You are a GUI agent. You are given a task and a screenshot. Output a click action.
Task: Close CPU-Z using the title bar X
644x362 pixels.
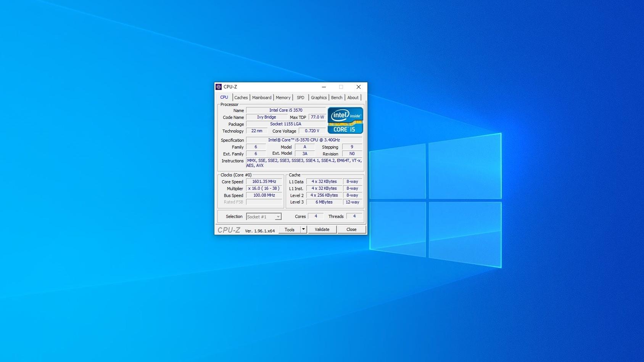[358, 87]
